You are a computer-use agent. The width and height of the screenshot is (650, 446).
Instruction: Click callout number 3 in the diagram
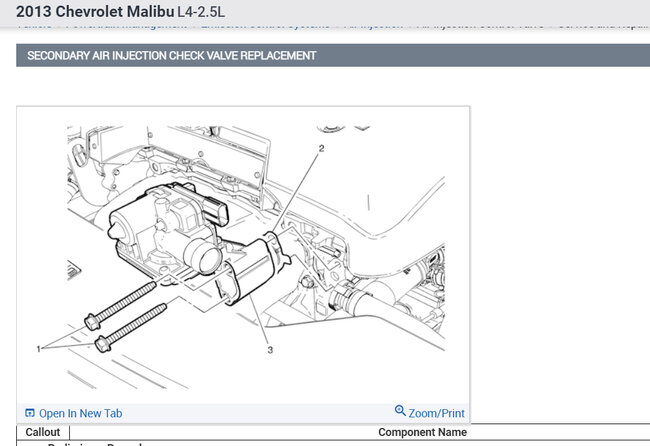pos(270,350)
